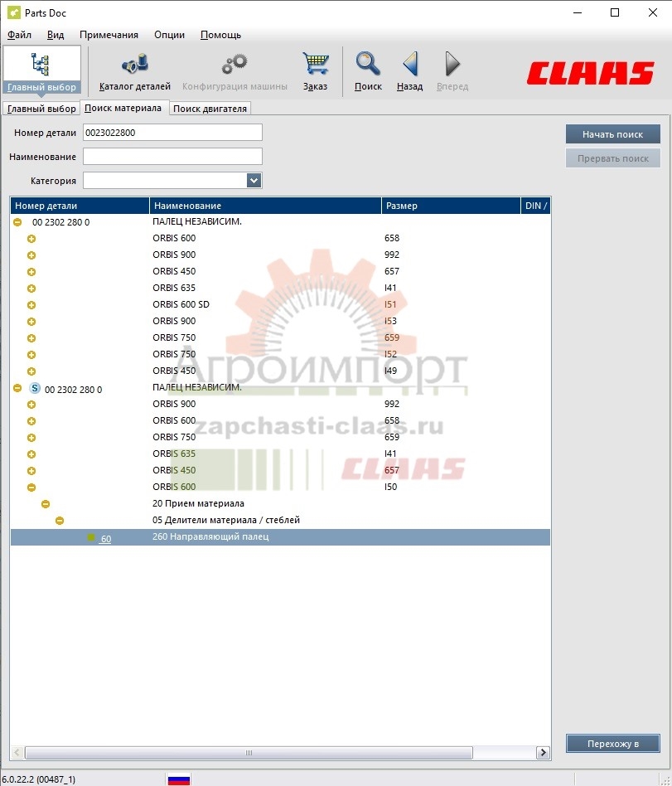Open the Заказ shopping cart
The height and width of the screenshot is (786, 672).
[x=315, y=71]
